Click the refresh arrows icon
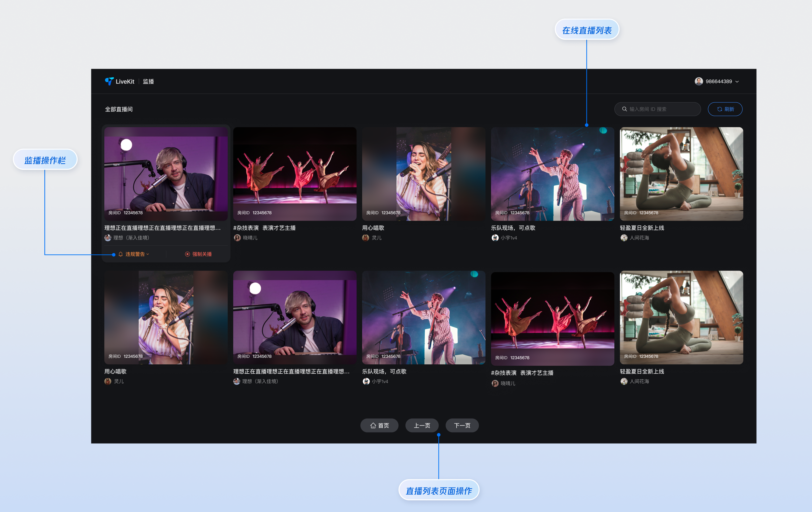The height and width of the screenshot is (512, 812). click(719, 109)
